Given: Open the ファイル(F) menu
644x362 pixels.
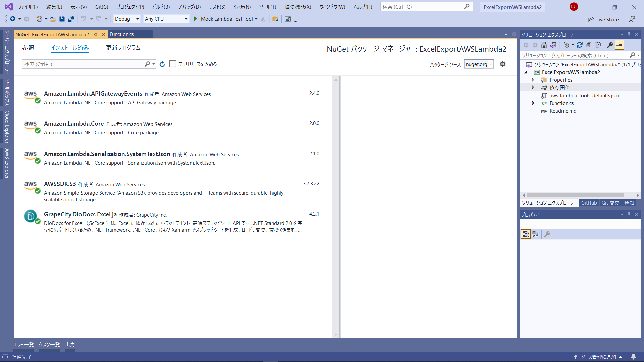Looking at the screenshot, I should (28, 7).
